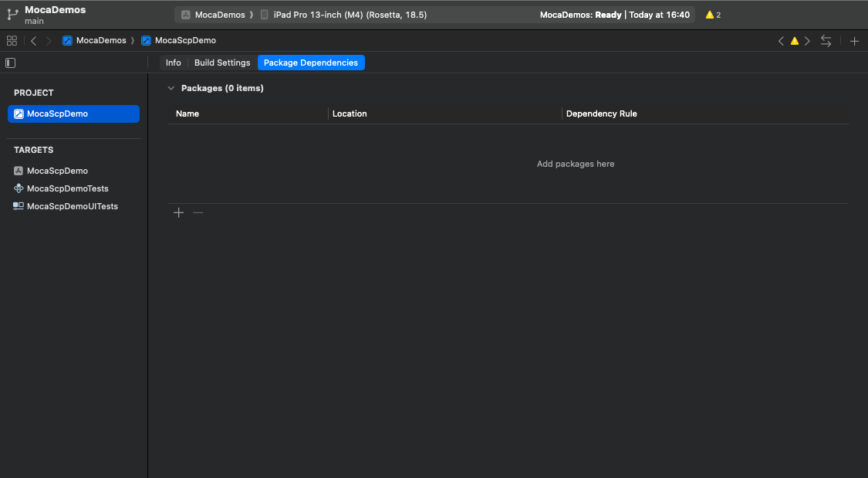Select the MocaScpDemoUITests target
Image resolution: width=868 pixels, height=478 pixels.
click(x=73, y=206)
